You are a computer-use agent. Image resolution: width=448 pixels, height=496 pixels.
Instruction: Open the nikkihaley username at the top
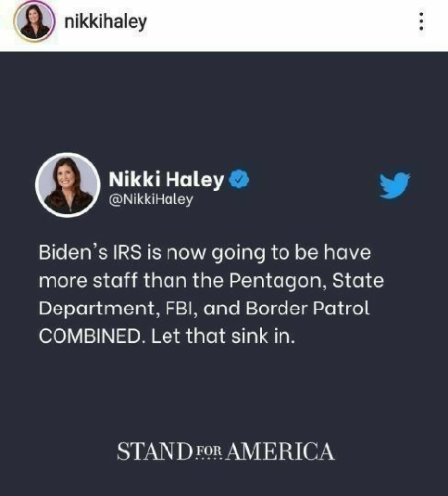(105, 22)
